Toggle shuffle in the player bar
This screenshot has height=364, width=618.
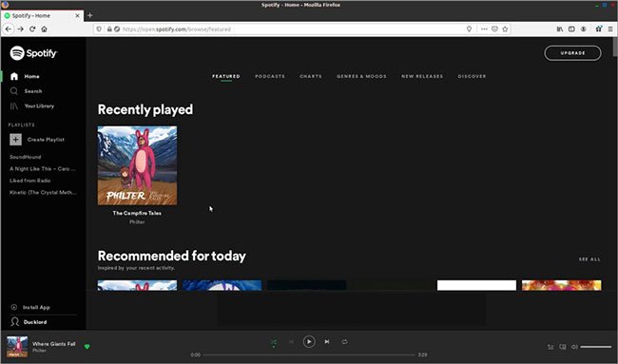point(274,342)
